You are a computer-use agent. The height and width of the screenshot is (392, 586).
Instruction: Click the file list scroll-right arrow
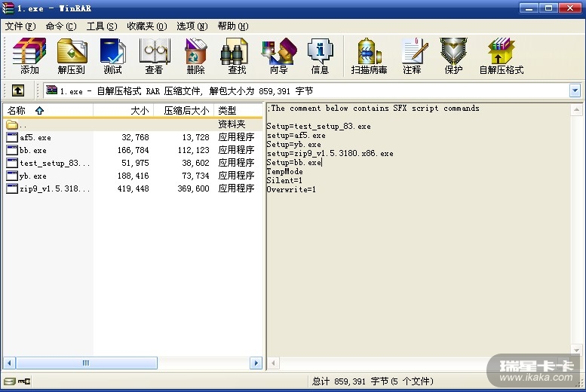tap(256, 363)
